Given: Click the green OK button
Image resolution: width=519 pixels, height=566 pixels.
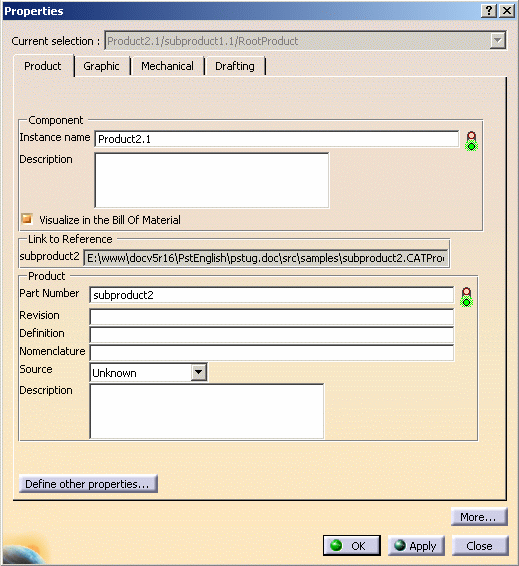Looking at the screenshot, I should click(352, 545).
